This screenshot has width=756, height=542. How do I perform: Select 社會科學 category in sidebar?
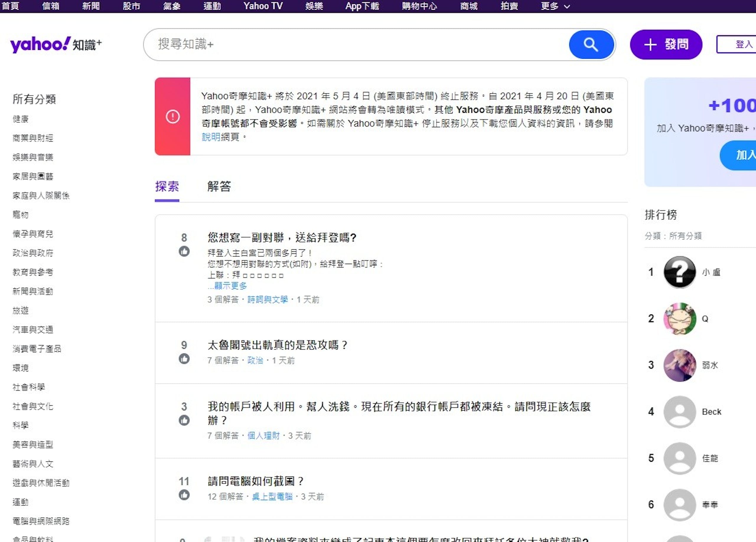pyautogui.click(x=29, y=387)
